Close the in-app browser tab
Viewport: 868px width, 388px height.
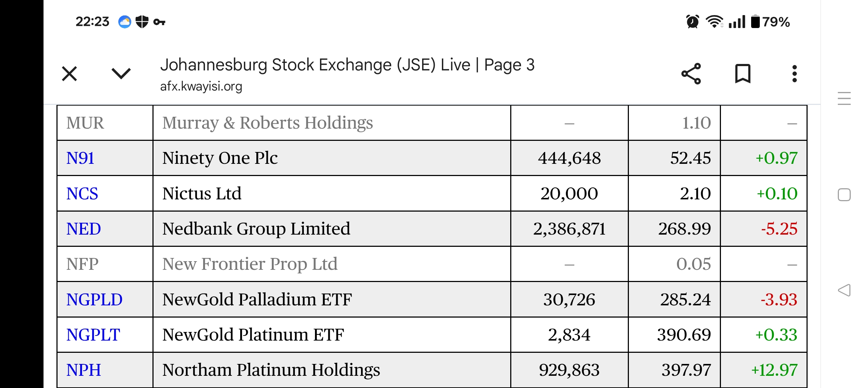69,74
